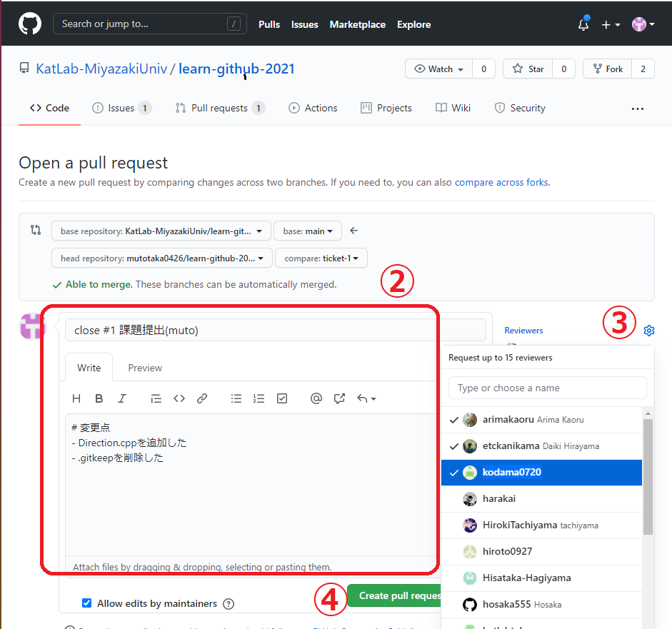Click the Create pull request button

tap(395, 595)
